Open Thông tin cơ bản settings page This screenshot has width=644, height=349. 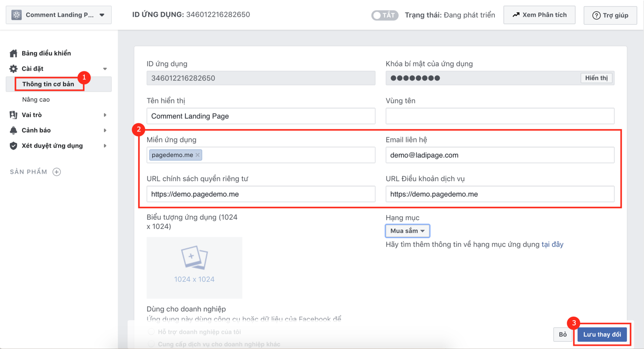48,84
